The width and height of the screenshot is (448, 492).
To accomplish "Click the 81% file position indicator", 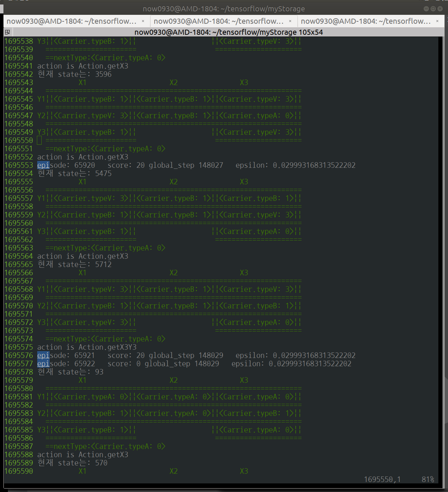I will pyautogui.click(x=428, y=479).
